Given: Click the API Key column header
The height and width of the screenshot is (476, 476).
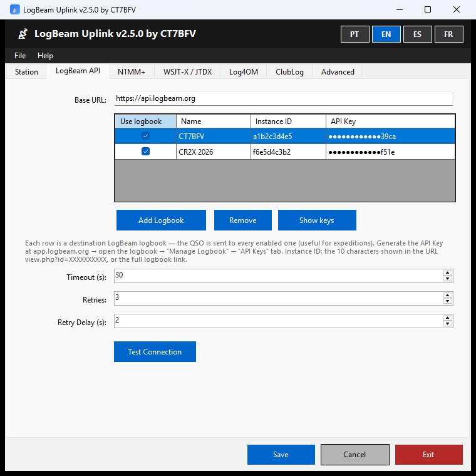Looking at the screenshot, I should 390,122.
